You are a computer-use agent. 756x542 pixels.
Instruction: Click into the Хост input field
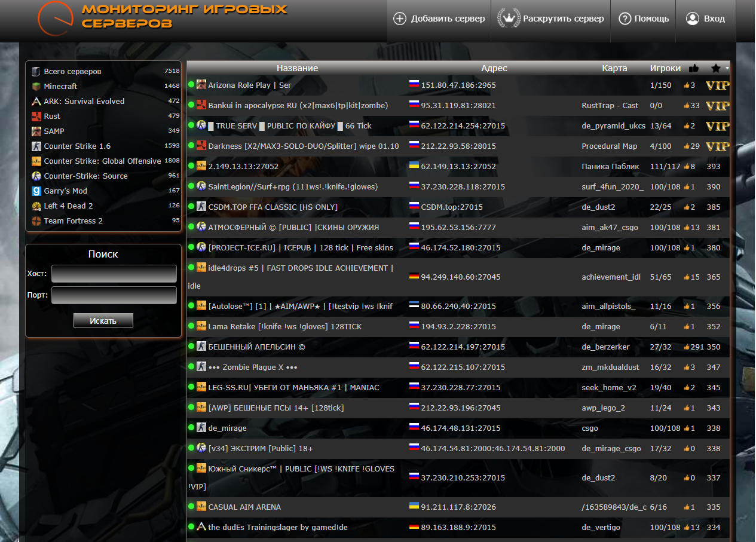pos(114,274)
